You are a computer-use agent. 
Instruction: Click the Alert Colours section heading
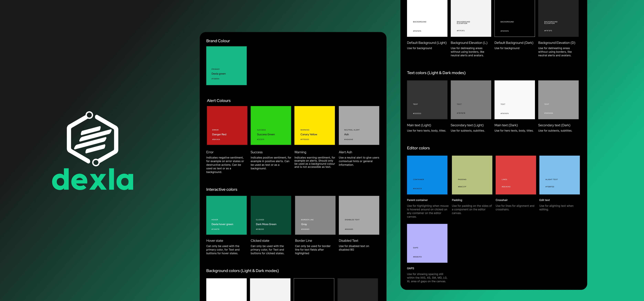218,101
